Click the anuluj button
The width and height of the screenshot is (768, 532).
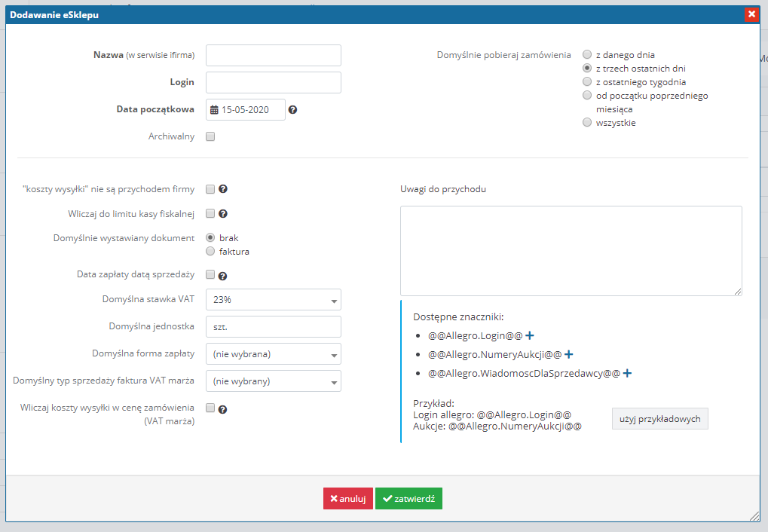pyautogui.click(x=347, y=499)
